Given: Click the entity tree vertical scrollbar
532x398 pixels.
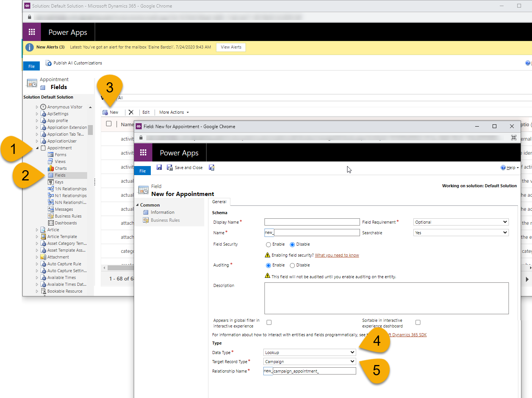Looking at the screenshot, I should tap(91, 130).
